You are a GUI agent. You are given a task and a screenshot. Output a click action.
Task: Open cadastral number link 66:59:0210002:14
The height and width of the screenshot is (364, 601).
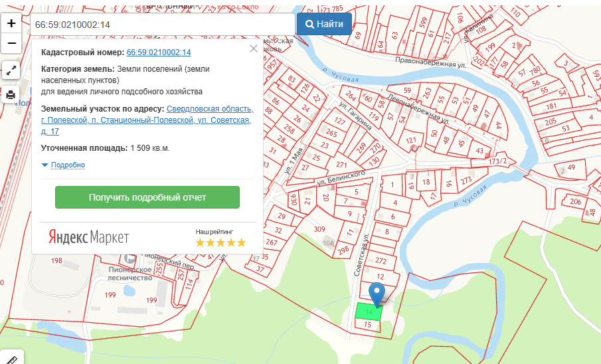pos(159,52)
